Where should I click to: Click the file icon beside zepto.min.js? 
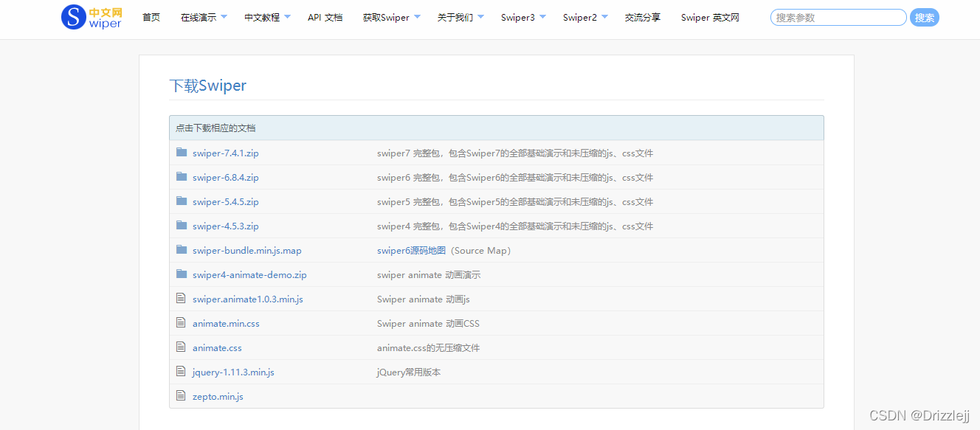click(x=181, y=396)
